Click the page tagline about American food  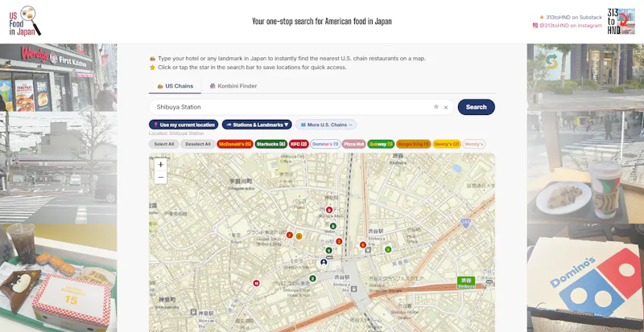point(322,22)
